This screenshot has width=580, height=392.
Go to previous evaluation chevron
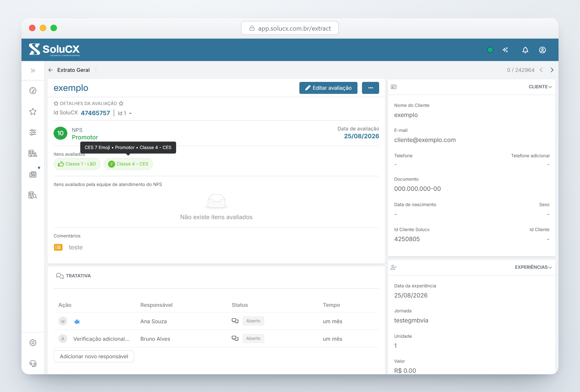tap(541, 70)
